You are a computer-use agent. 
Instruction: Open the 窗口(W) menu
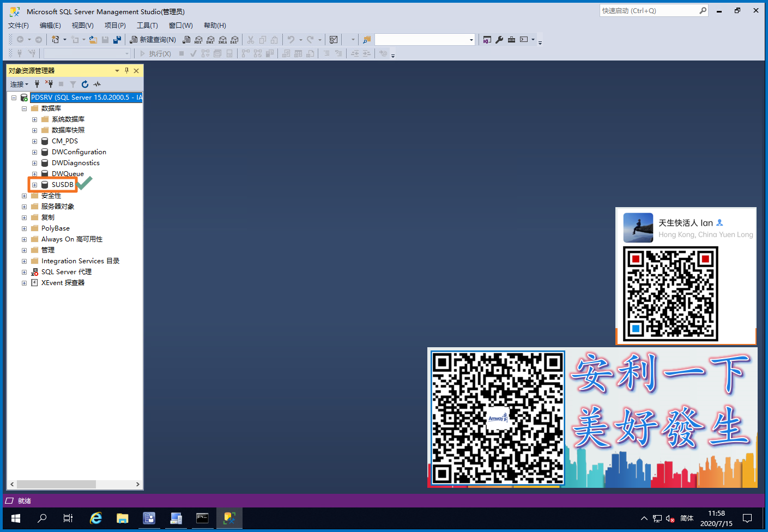[x=180, y=26]
